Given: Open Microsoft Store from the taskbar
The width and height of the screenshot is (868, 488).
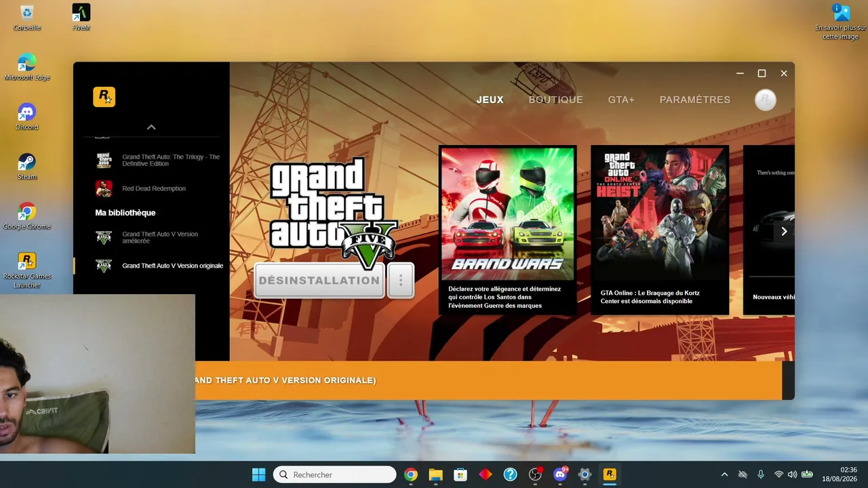Looking at the screenshot, I should (460, 474).
